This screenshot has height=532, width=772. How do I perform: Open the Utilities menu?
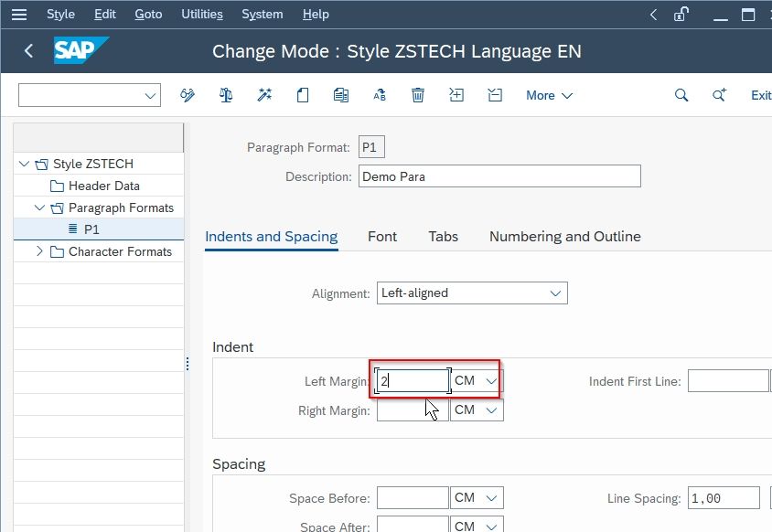pyautogui.click(x=202, y=15)
